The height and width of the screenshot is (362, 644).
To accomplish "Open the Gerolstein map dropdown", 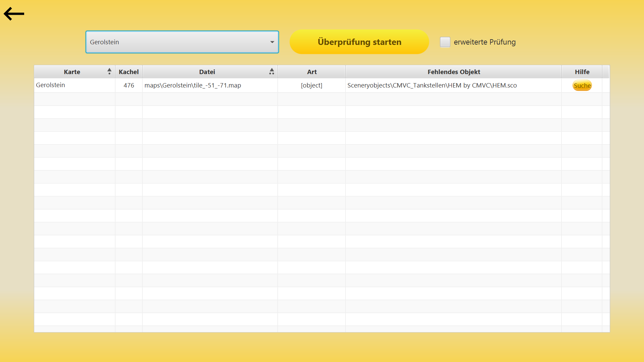I will tap(182, 42).
